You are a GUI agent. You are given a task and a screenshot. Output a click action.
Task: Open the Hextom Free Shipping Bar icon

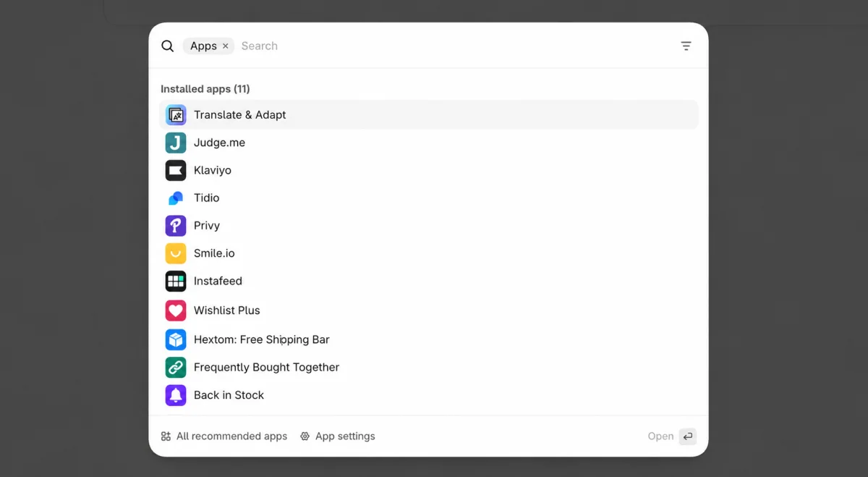(x=176, y=339)
